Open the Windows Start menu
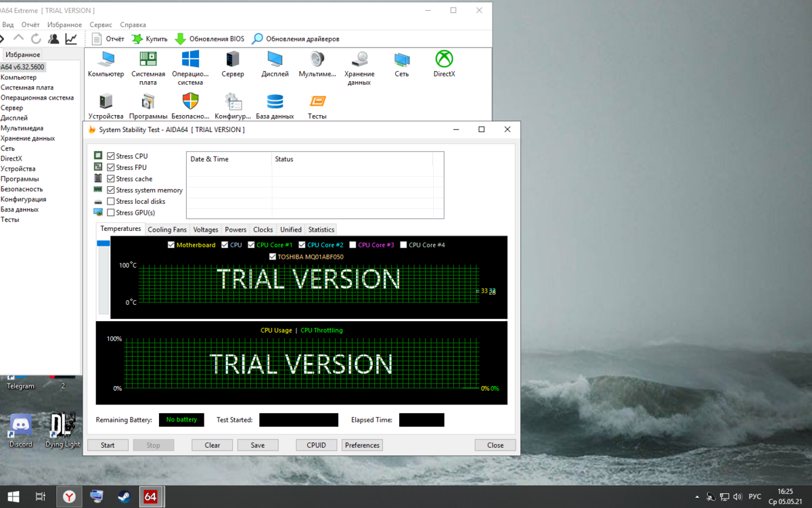The image size is (812, 508). tap(14, 496)
